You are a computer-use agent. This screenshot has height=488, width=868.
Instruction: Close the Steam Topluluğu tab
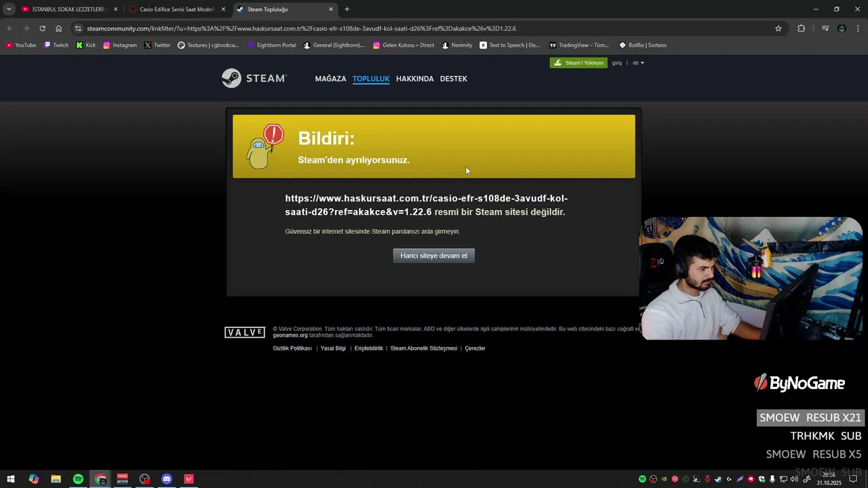tap(331, 9)
